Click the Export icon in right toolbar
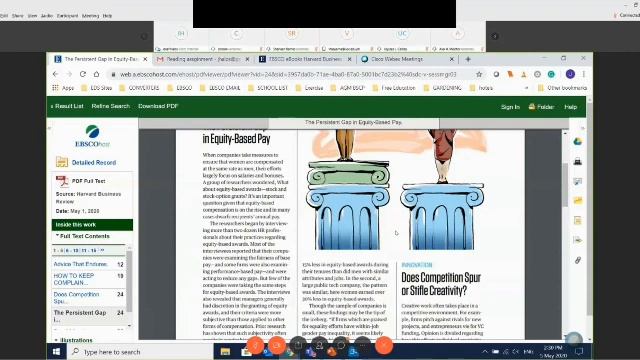The width and height of the screenshot is (640, 360). coord(578,240)
